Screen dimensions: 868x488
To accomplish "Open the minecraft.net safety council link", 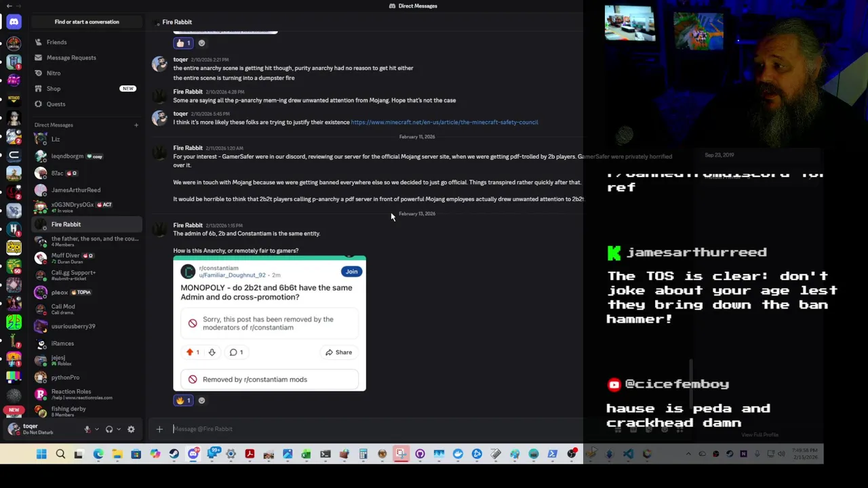I will point(444,122).
